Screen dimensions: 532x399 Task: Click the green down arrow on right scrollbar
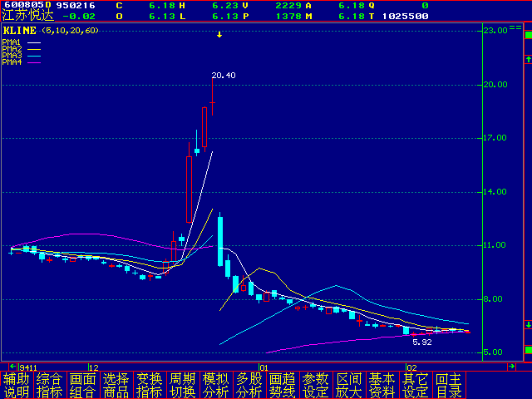(527, 324)
